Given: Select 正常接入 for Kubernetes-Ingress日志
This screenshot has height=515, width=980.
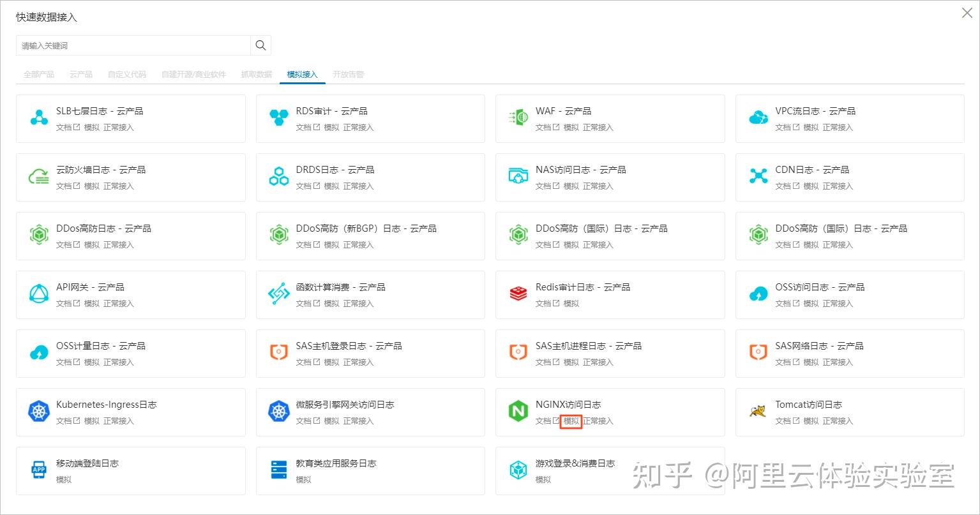Looking at the screenshot, I should (119, 421).
